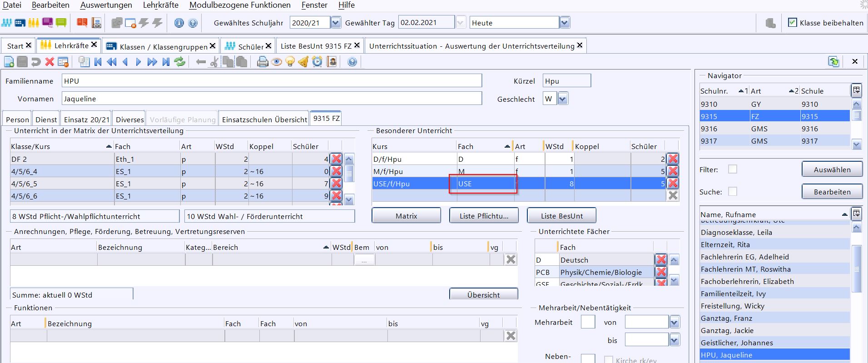Open the Gewähltes Schuljahr dropdown
This screenshot has height=363, width=868.
(336, 22)
